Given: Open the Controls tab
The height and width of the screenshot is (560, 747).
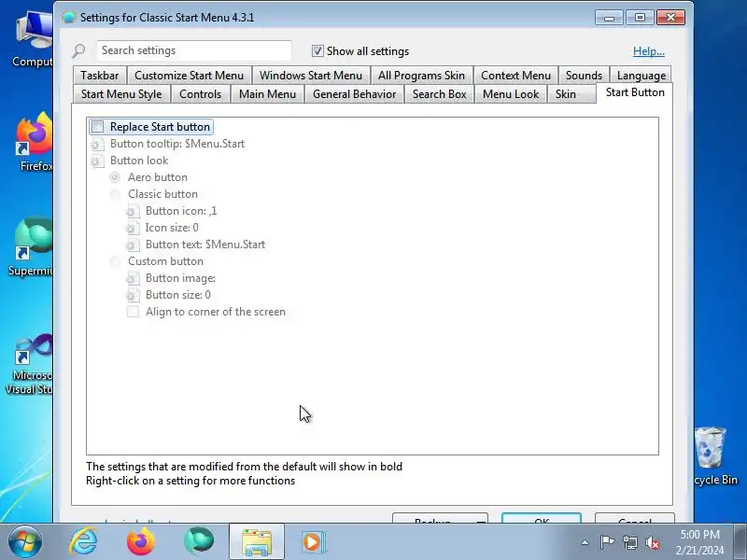Looking at the screenshot, I should coord(200,94).
